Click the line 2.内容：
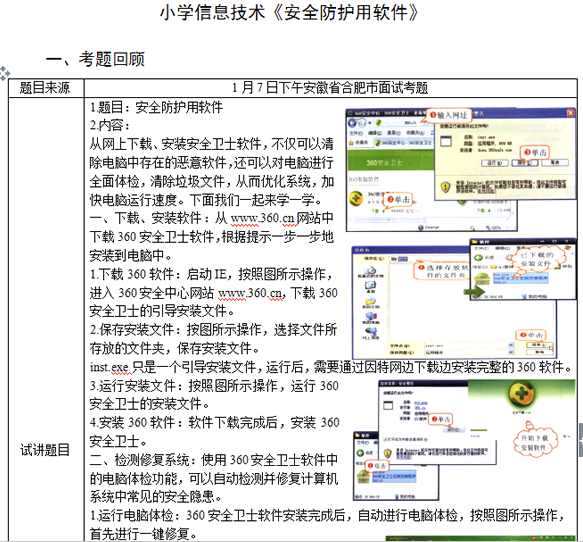This screenshot has height=542, width=583. (109, 125)
